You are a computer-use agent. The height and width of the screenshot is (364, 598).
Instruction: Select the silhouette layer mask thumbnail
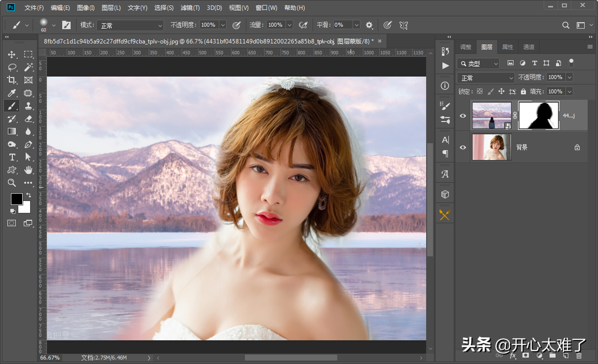(538, 116)
